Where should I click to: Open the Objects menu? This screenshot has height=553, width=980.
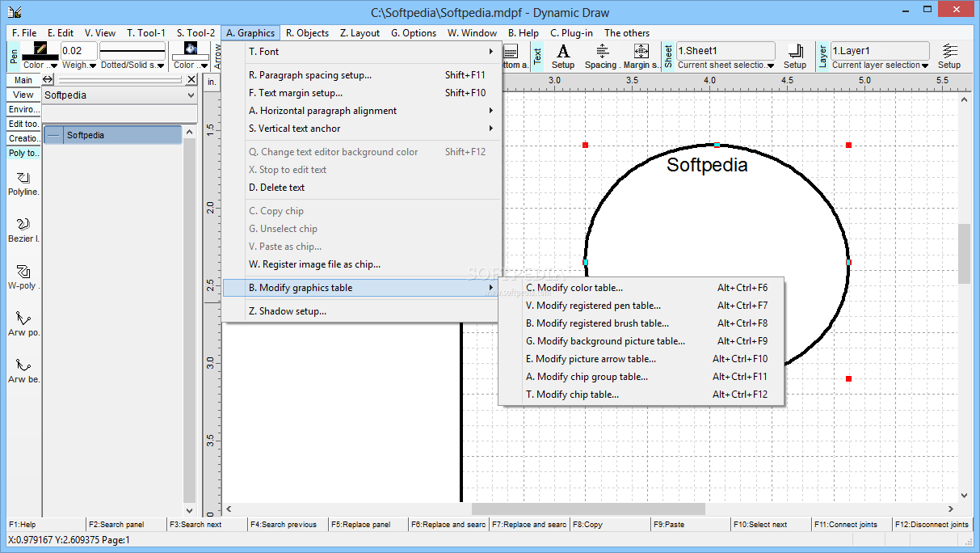(x=308, y=33)
